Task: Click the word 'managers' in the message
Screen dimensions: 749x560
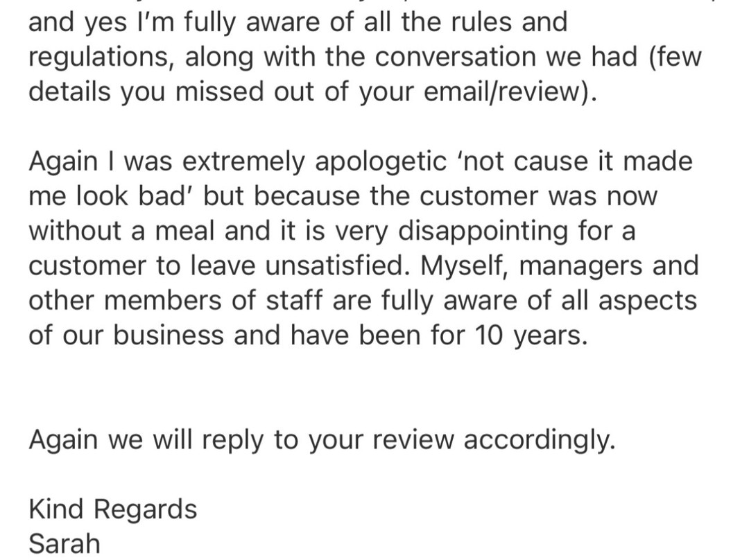Action: coord(580,266)
